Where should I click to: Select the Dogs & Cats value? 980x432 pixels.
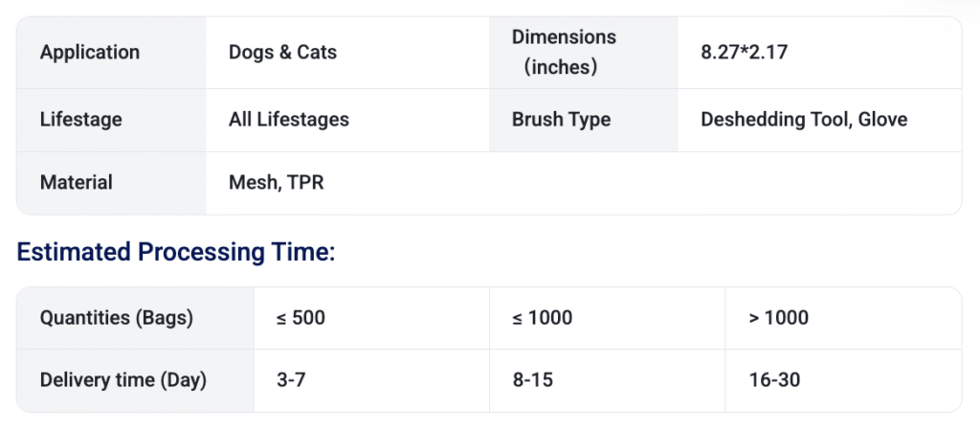[282, 52]
